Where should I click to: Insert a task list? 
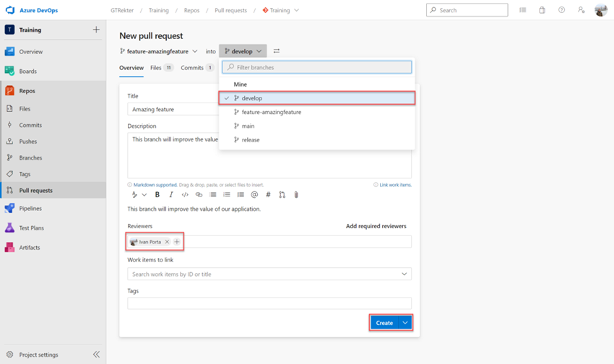tap(241, 195)
